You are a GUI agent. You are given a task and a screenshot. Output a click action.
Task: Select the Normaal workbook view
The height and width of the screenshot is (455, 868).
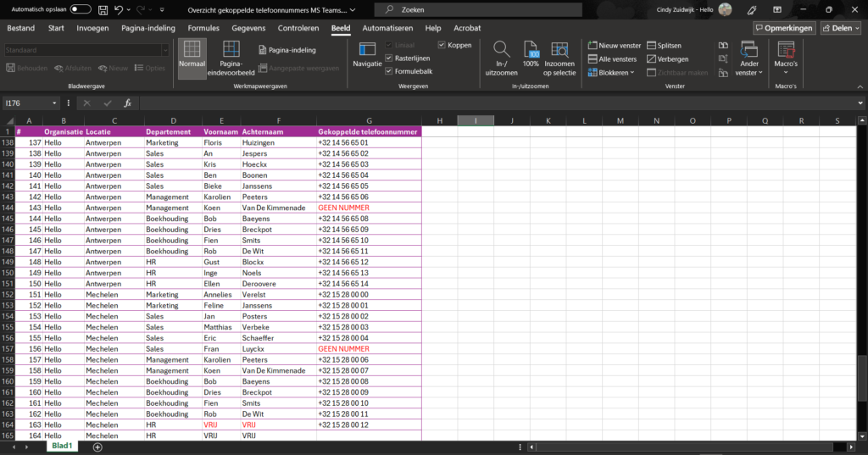192,58
